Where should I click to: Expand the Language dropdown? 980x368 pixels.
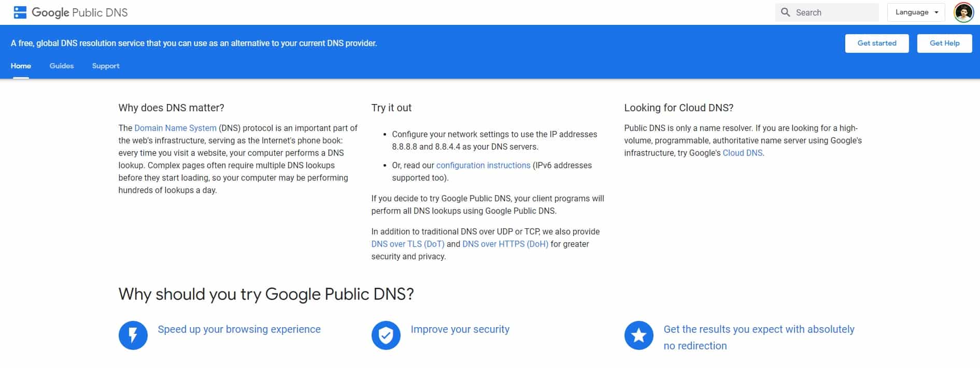click(916, 12)
